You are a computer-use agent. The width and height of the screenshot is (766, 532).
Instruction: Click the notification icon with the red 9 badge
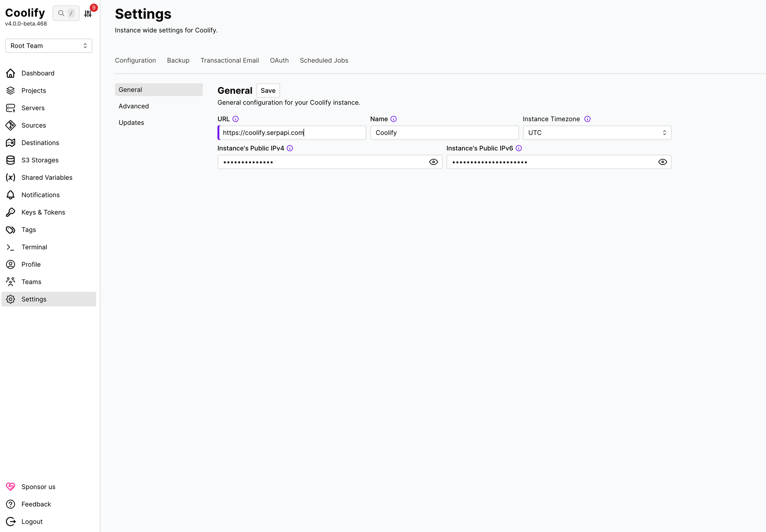point(88,13)
